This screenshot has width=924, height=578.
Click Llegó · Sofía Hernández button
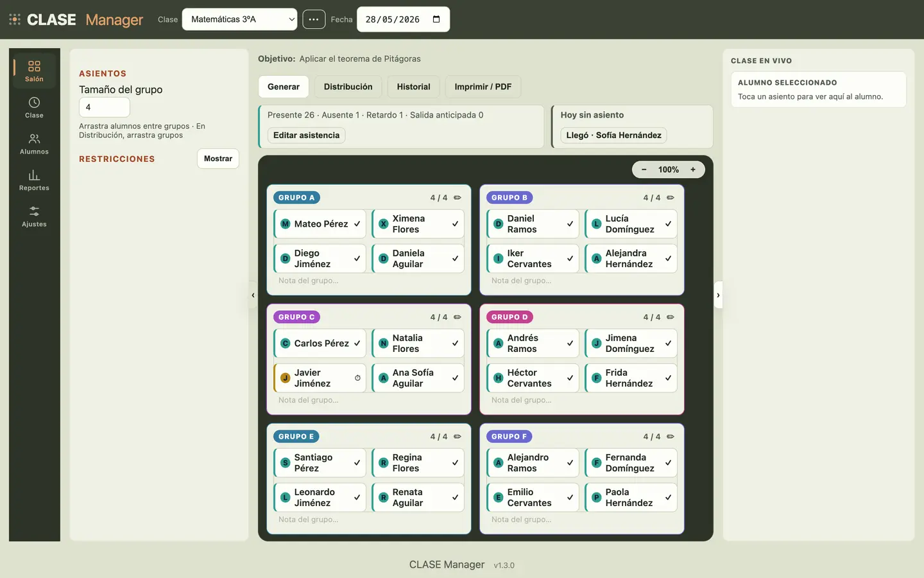(614, 136)
